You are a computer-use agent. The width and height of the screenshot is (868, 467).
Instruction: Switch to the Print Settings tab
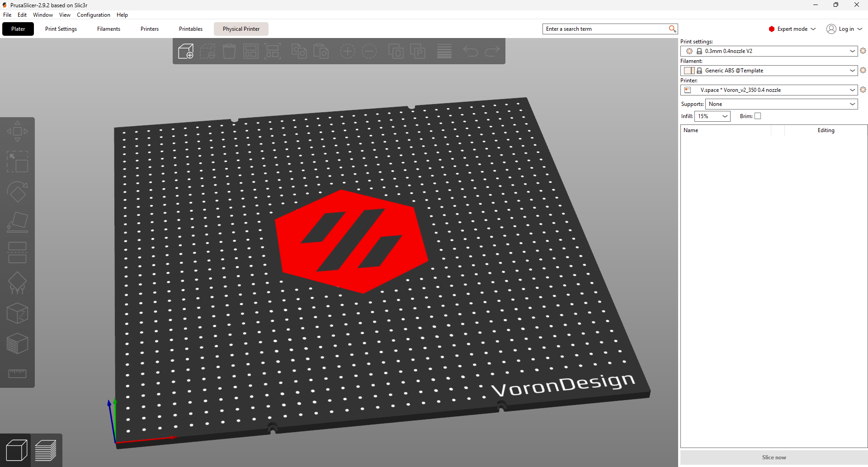click(61, 29)
